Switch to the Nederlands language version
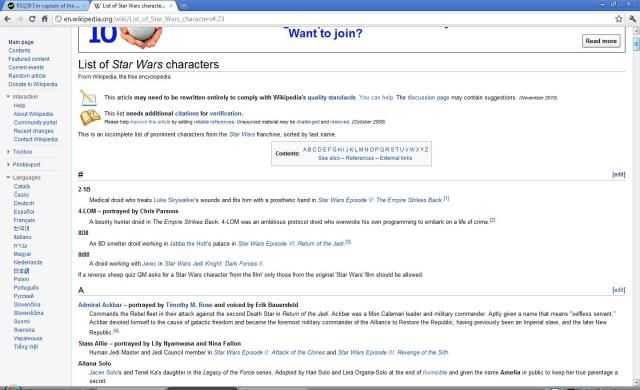The image size is (640, 390). tap(28, 262)
